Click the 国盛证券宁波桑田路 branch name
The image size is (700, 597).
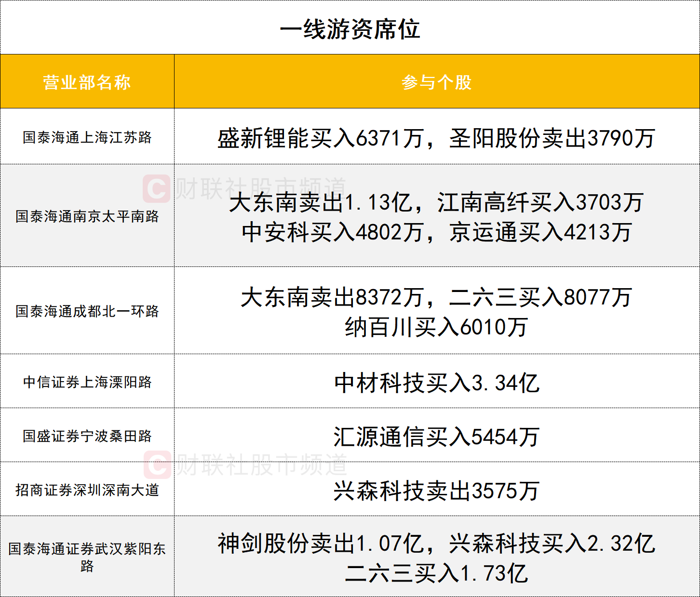tap(87, 436)
